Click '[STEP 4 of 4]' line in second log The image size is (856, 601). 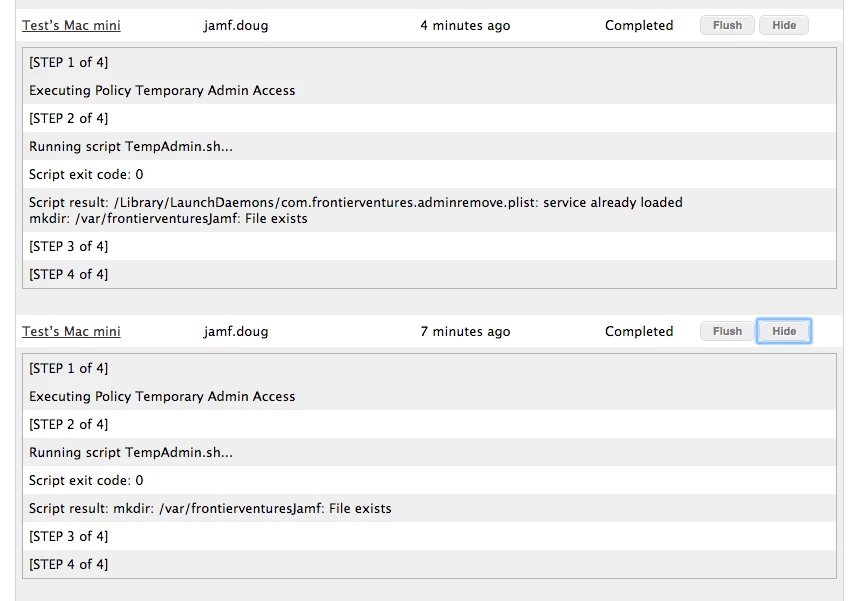coord(68,564)
